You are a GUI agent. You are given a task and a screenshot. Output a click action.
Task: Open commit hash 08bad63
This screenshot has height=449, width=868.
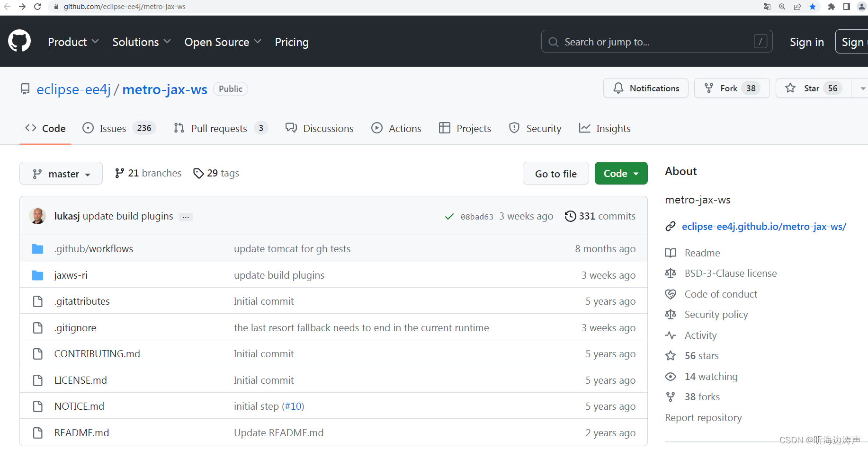(477, 217)
